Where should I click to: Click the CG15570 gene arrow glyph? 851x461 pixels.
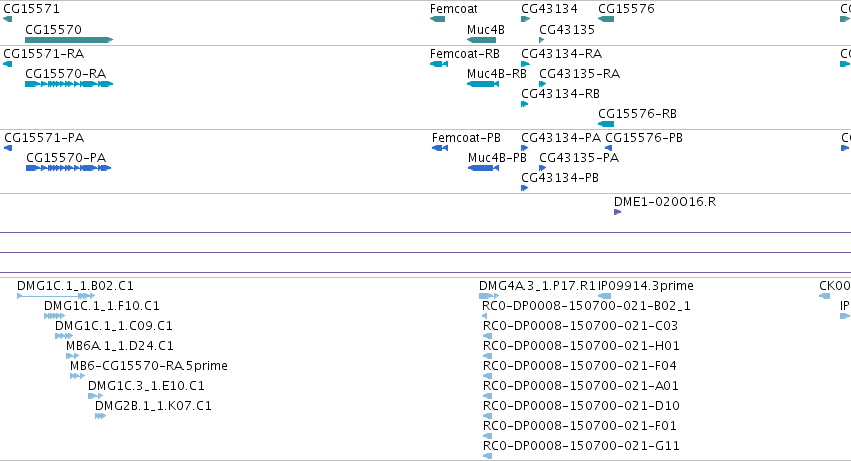pyautogui.click(x=69, y=40)
